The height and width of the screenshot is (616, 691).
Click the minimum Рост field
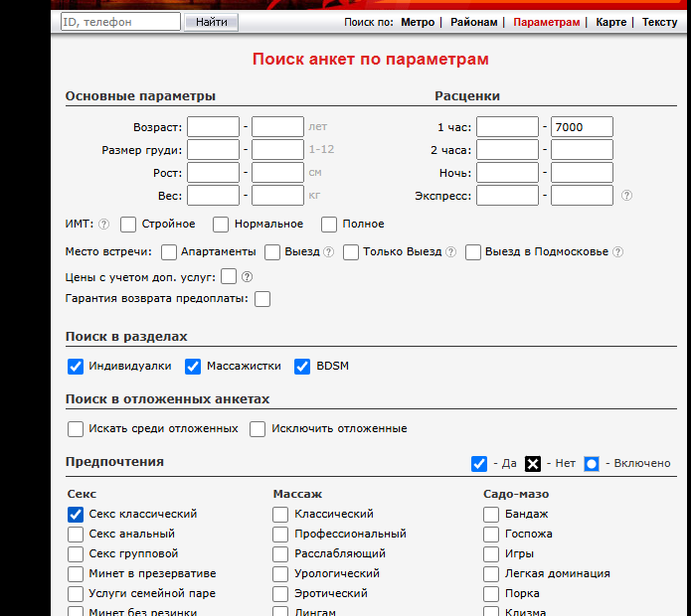point(214,173)
